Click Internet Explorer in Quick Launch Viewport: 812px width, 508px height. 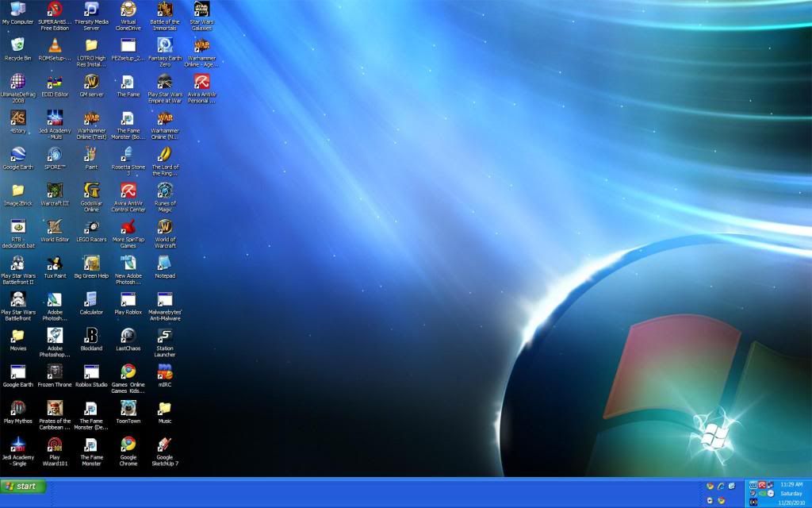[721, 486]
